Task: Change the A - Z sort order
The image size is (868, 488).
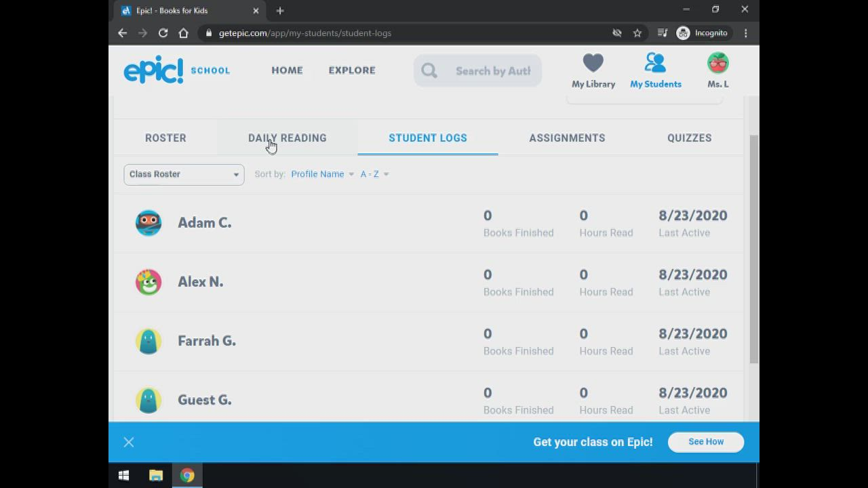Action: (x=374, y=174)
